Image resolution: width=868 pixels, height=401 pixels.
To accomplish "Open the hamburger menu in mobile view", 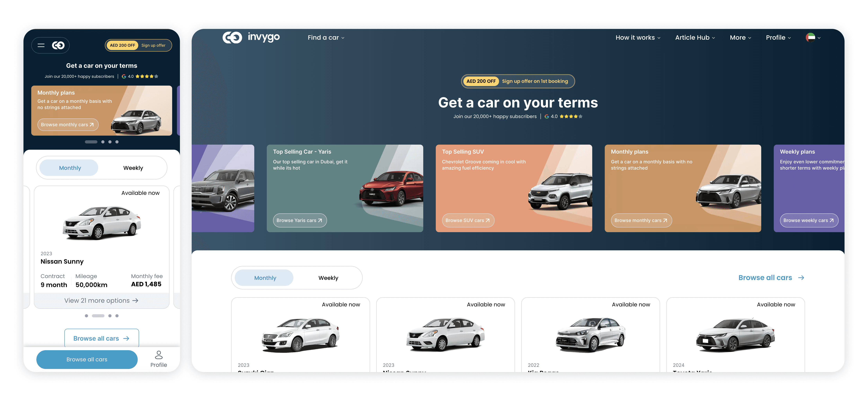I will pos(41,45).
